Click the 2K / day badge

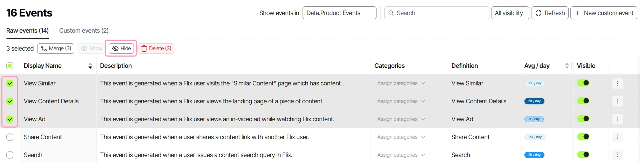tap(534, 155)
